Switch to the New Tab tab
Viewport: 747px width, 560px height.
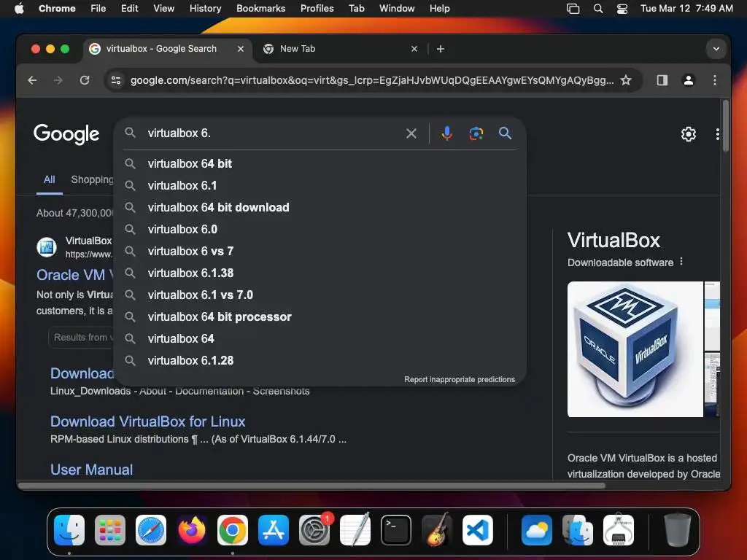pyautogui.click(x=341, y=49)
